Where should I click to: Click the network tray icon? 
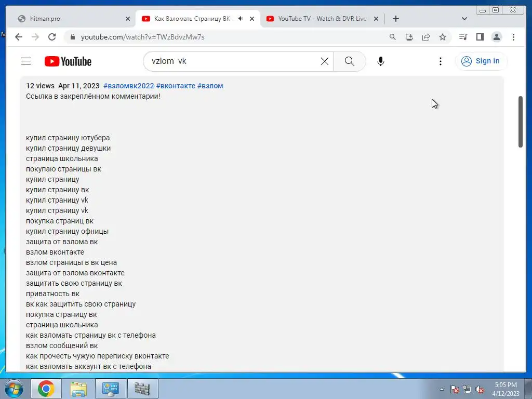[467, 389]
